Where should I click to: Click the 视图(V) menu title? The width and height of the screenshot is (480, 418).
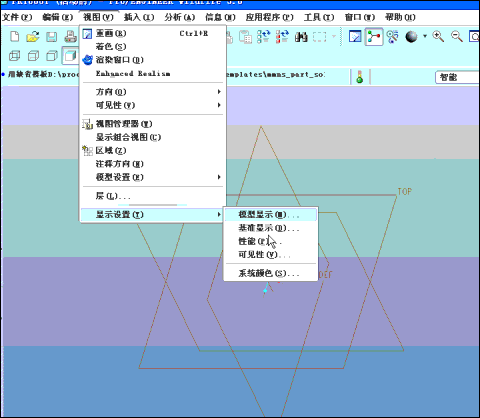98,17
